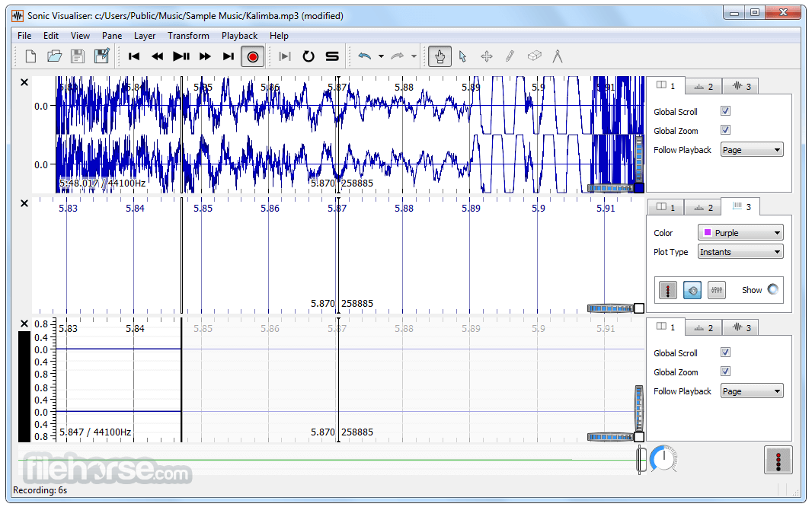Switch to layer tab 2 in bottom pane
The image size is (812, 507).
pos(703,327)
